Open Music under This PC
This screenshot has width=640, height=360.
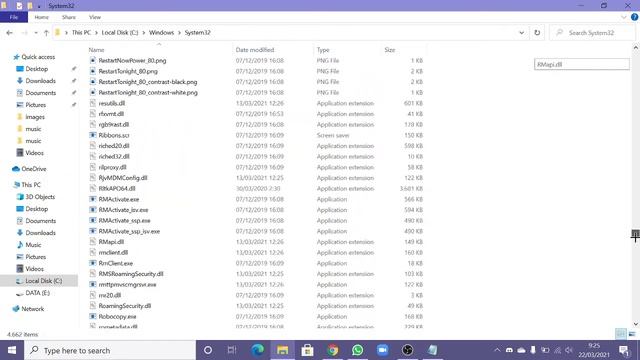coord(33,245)
